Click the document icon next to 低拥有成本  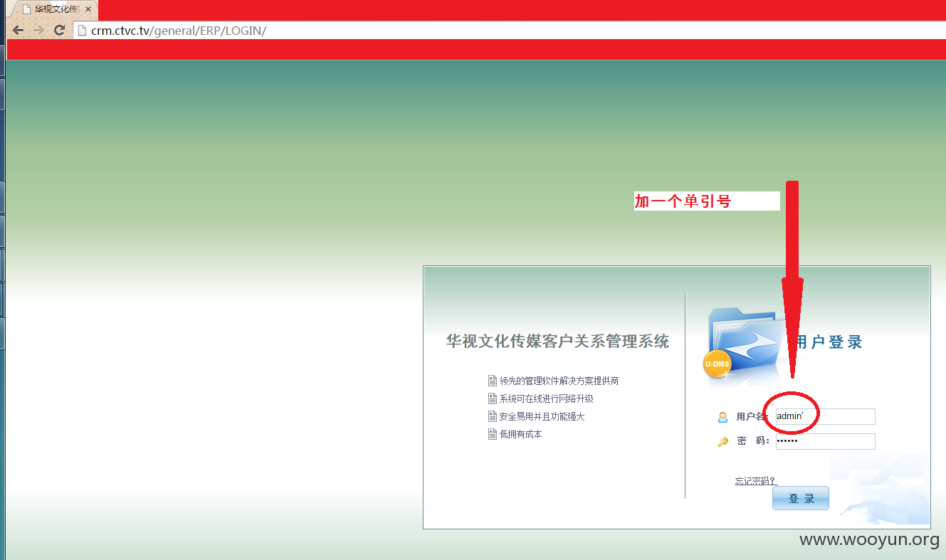coord(492,434)
